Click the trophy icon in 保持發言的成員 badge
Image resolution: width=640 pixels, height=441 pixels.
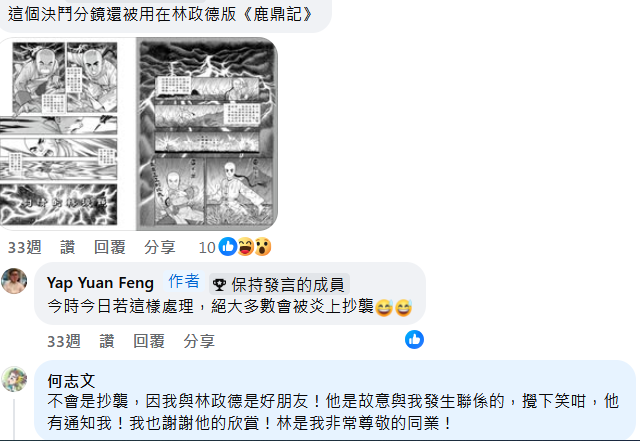pyautogui.click(x=219, y=285)
